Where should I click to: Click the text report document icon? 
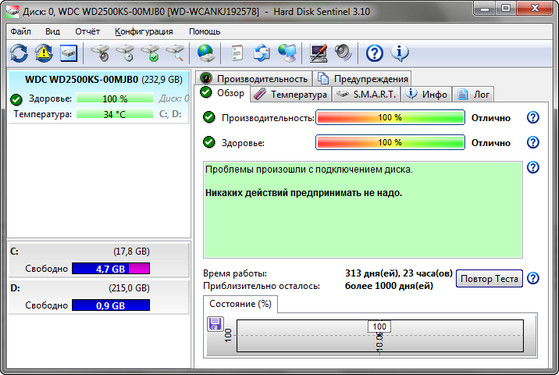(236, 53)
